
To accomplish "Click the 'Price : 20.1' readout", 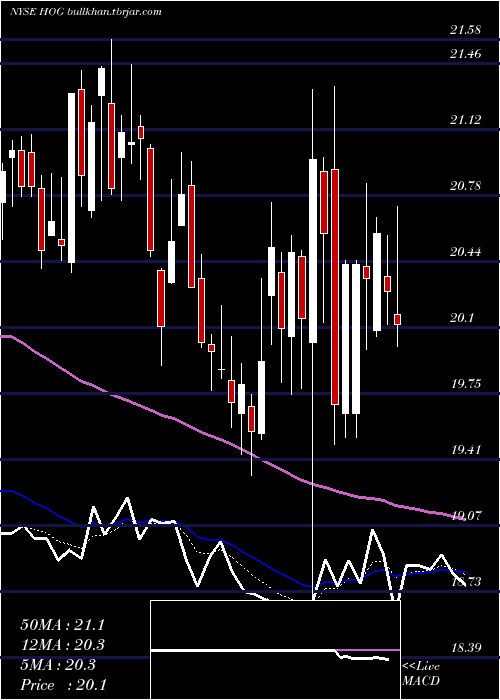I will tap(63, 685).
